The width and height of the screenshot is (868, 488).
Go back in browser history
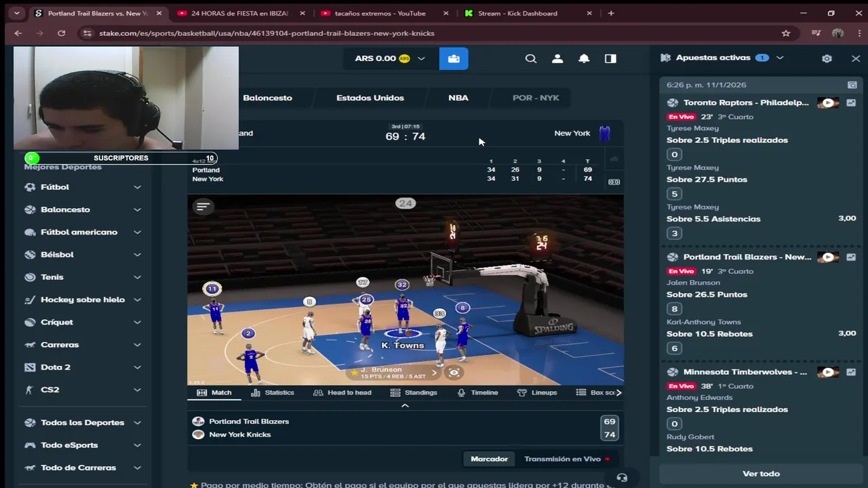tap(18, 33)
